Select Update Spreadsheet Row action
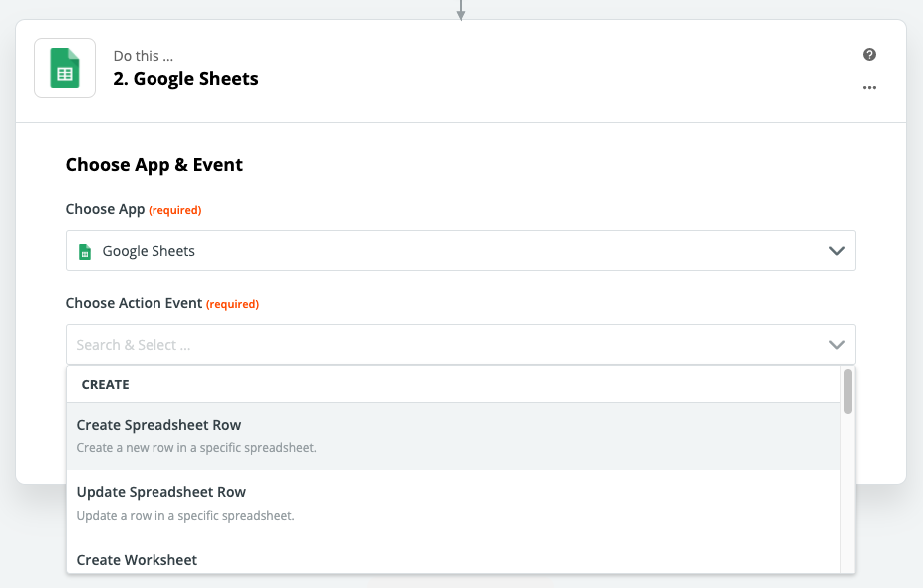The image size is (923, 588). click(454, 504)
